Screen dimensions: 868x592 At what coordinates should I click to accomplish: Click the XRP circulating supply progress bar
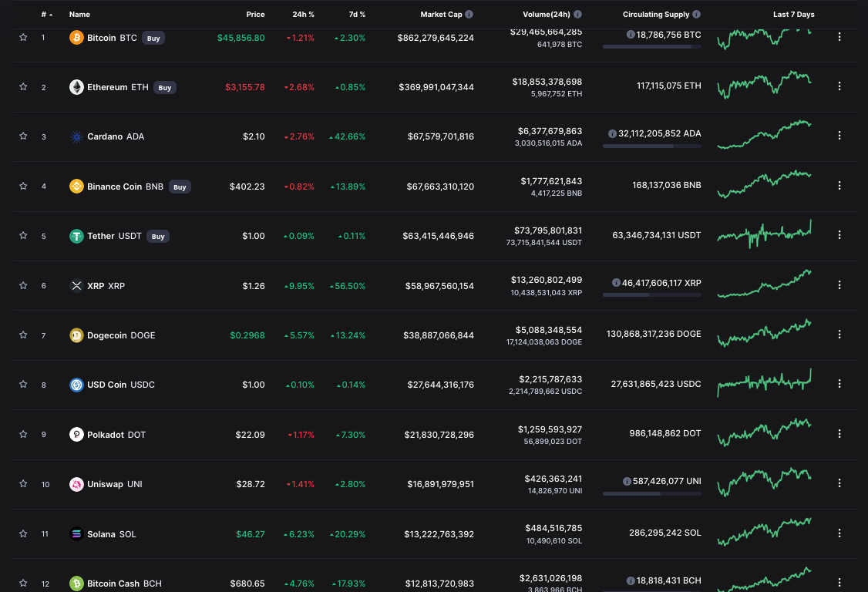[651, 295]
